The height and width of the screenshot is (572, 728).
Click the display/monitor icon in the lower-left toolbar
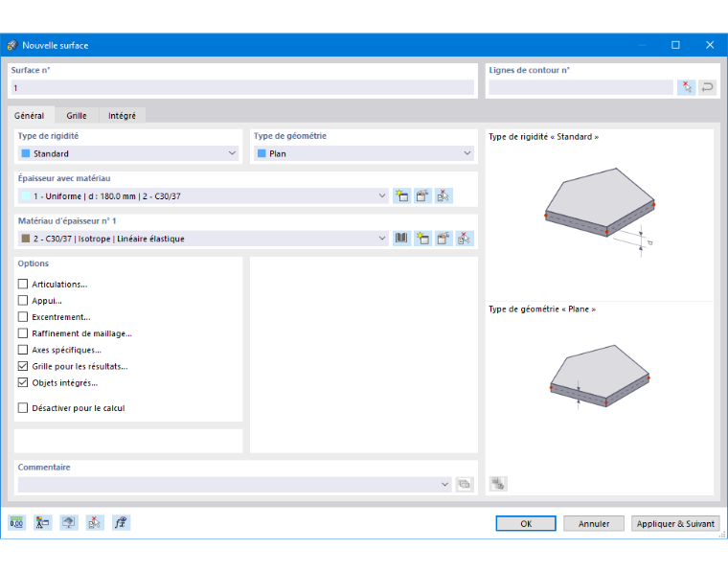tap(69, 523)
